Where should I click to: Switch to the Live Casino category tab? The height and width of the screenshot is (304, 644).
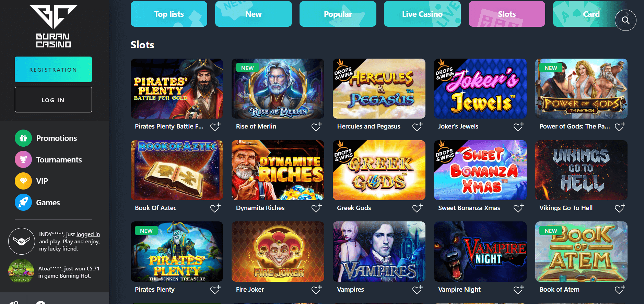[x=422, y=14]
